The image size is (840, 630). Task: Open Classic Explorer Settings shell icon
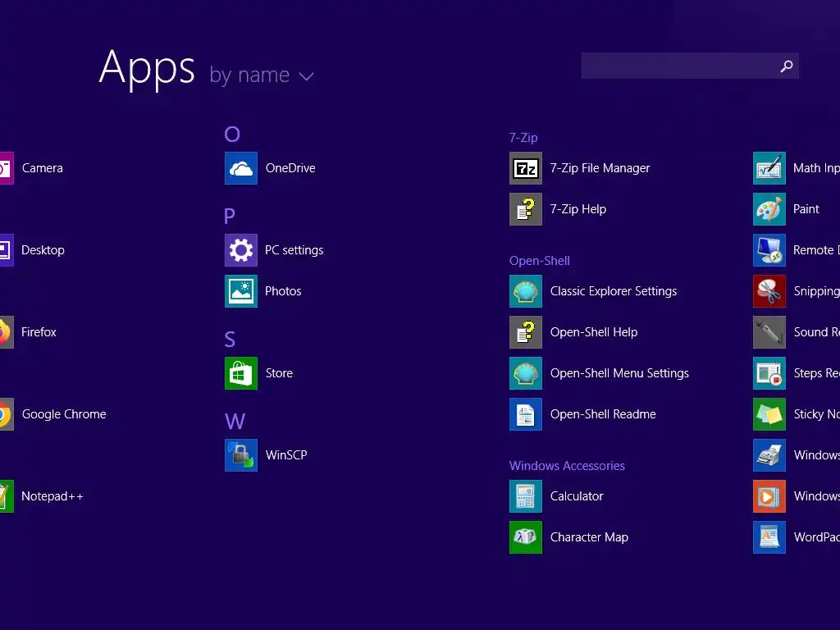pyautogui.click(x=526, y=291)
